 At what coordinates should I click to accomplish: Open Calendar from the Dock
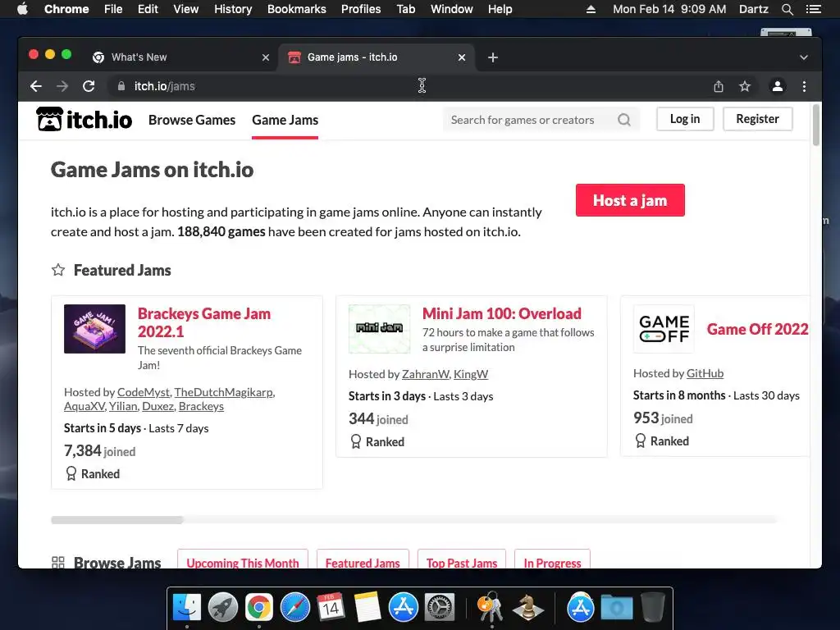click(x=331, y=608)
